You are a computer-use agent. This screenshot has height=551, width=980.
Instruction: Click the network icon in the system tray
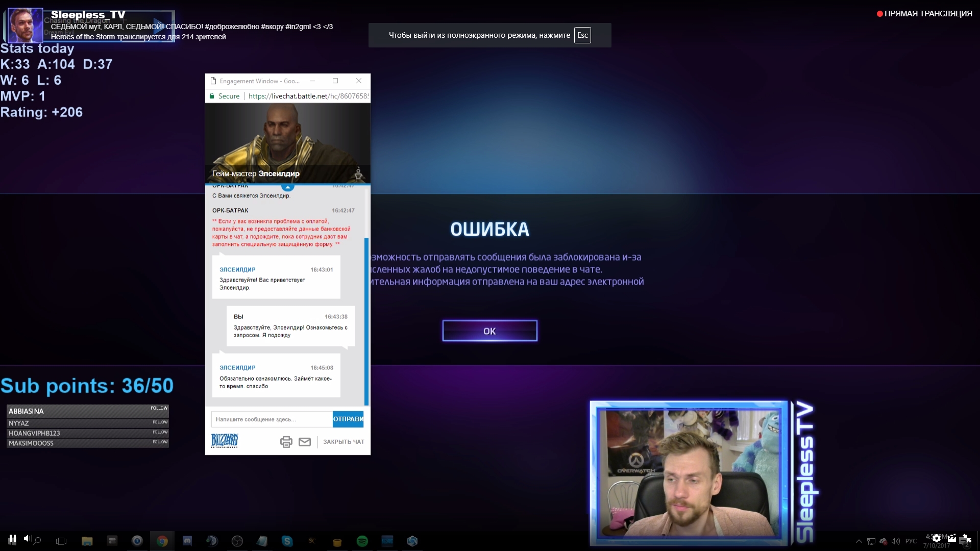click(x=871, y=541)
